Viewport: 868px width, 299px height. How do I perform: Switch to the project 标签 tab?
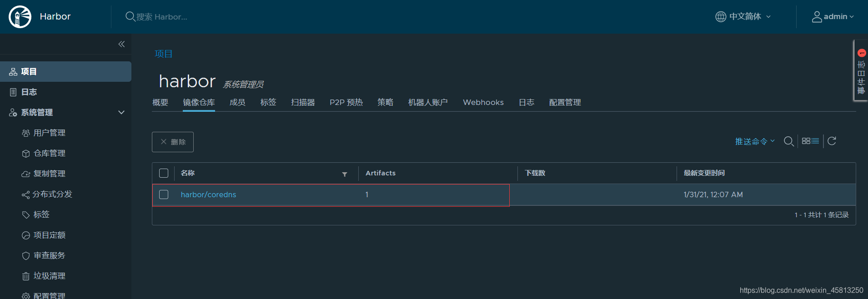[x=268, y=102]
